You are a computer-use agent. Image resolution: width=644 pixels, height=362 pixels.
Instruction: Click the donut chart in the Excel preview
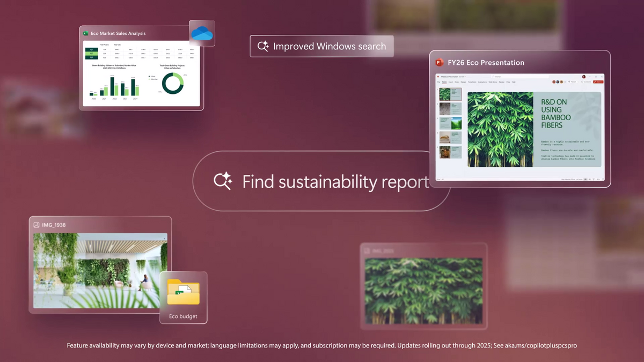[x=172, y=82]
